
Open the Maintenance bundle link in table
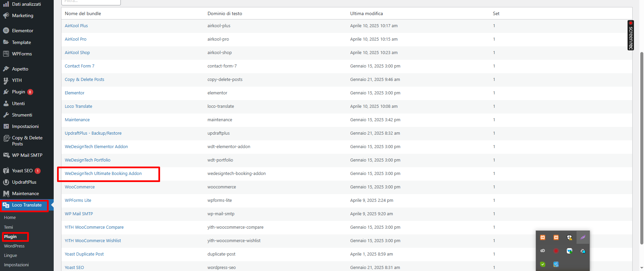click(77, 120)
